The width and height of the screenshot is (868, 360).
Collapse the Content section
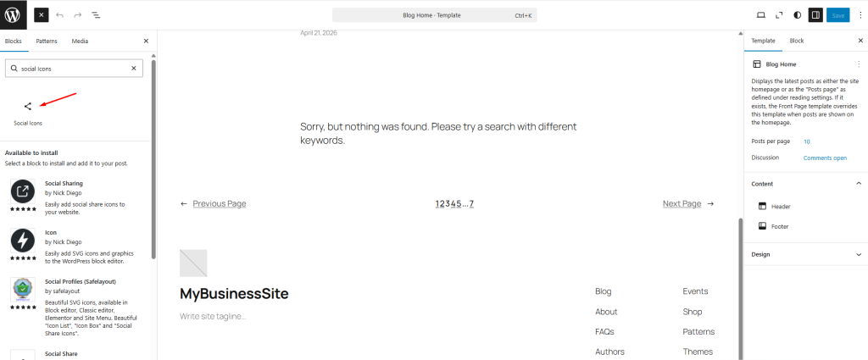click(x=859, y=184)
